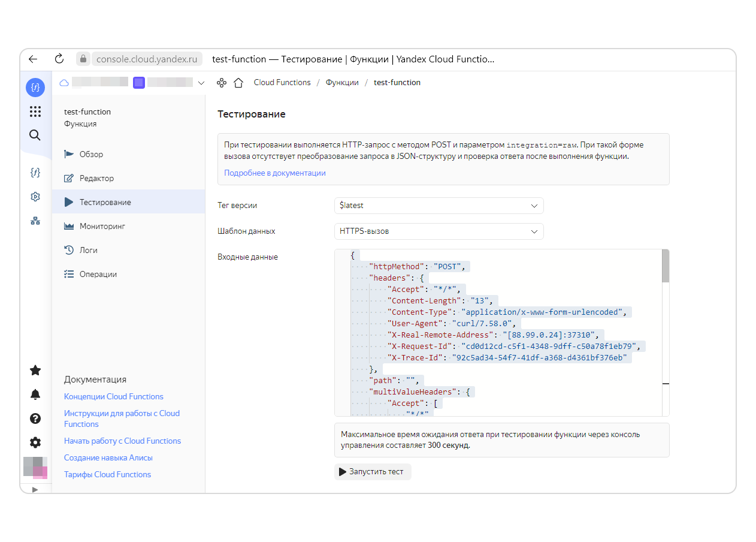Open the Мониторинг section
Image resolution: width=756 pixels, height=542 pixels.
click(x=128, y=226)
